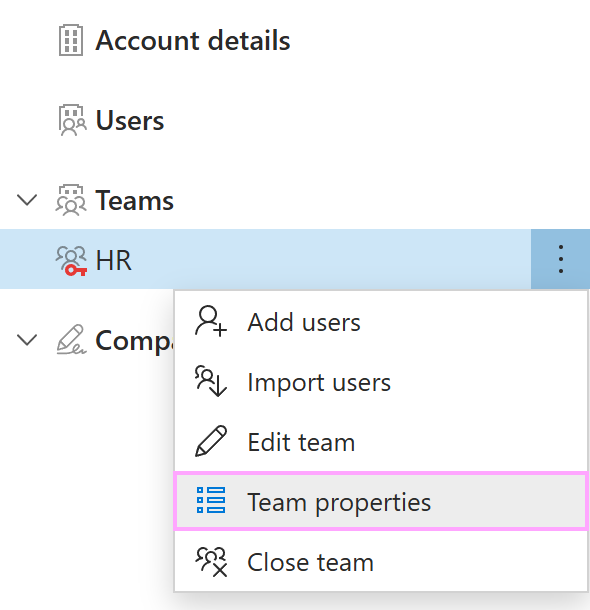This screenshot has height=610, width=590.
Task: Click the Edit team pencil icon
Action: pos(210,441)
